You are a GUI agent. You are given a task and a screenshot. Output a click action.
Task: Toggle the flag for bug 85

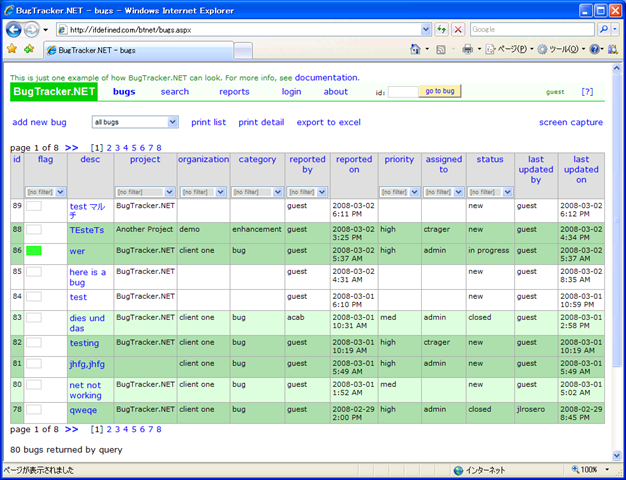click(x=34, y=272)
